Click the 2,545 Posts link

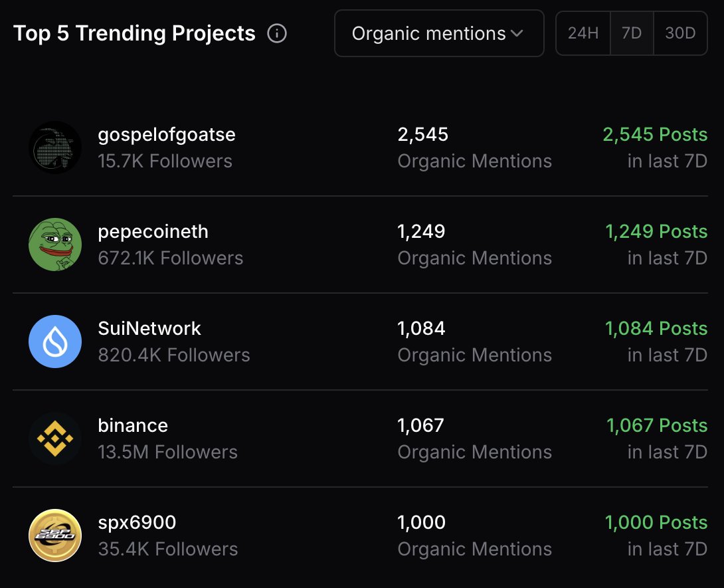point(655,134)
